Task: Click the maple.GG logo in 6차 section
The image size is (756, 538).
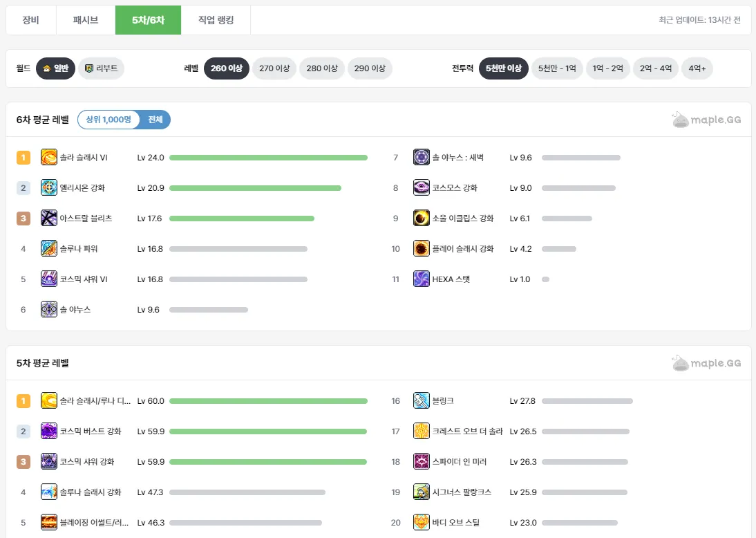Action: tap(706, 120)
